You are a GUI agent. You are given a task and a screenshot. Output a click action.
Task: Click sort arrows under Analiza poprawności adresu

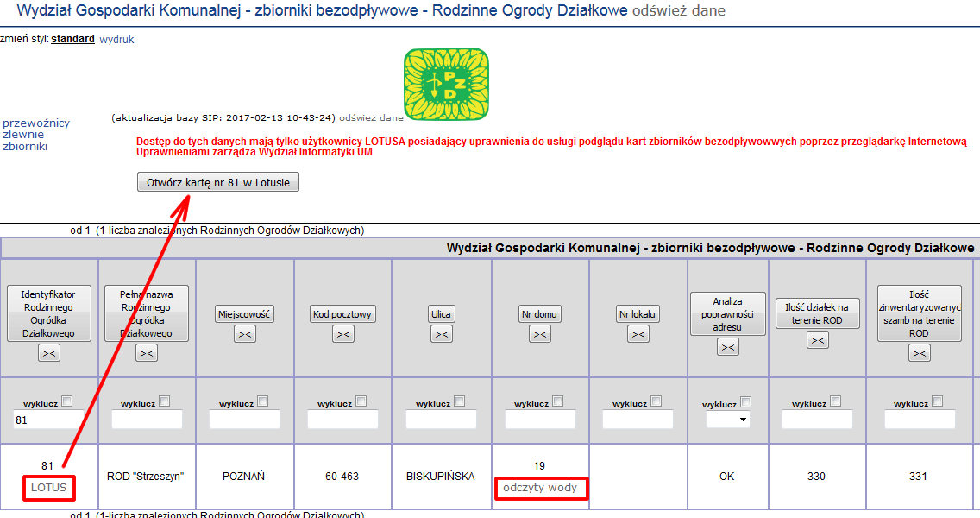click(x=728, y=346)
